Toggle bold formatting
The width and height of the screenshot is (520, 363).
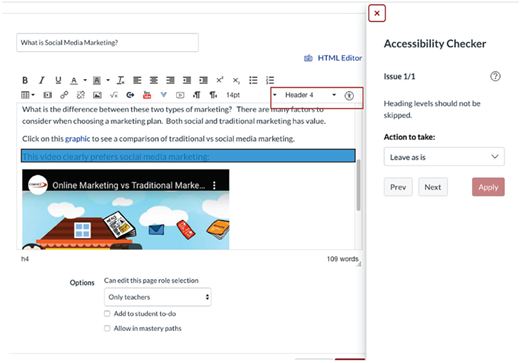(x=25, y=80)
